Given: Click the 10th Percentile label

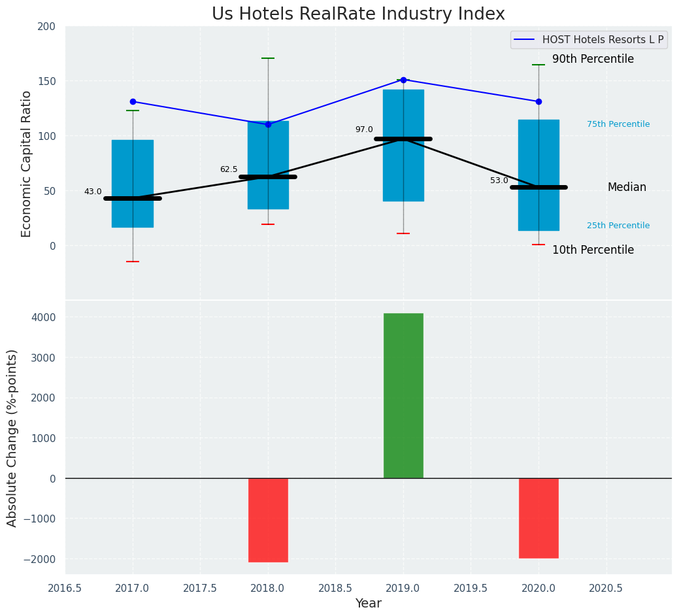Looking at the screenshot, I should click(593, 250).
